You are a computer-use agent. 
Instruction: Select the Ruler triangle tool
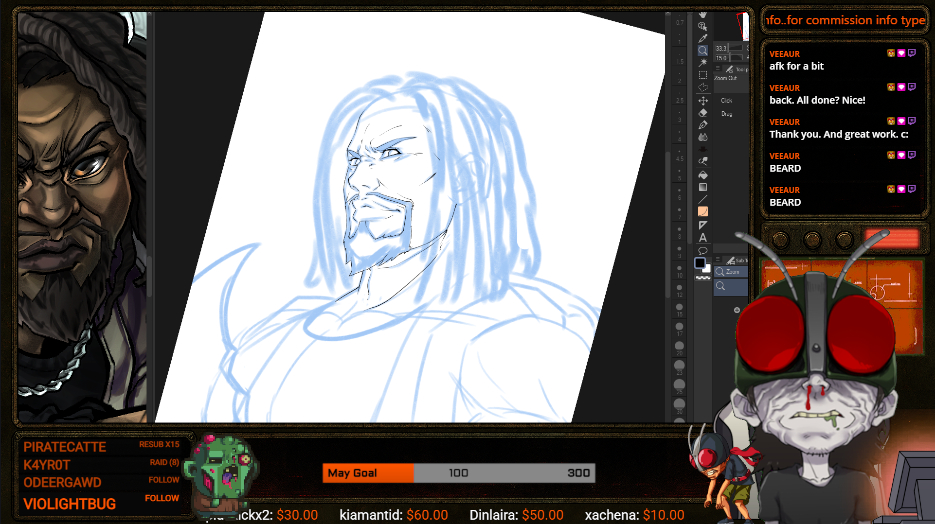pos(703,225)
